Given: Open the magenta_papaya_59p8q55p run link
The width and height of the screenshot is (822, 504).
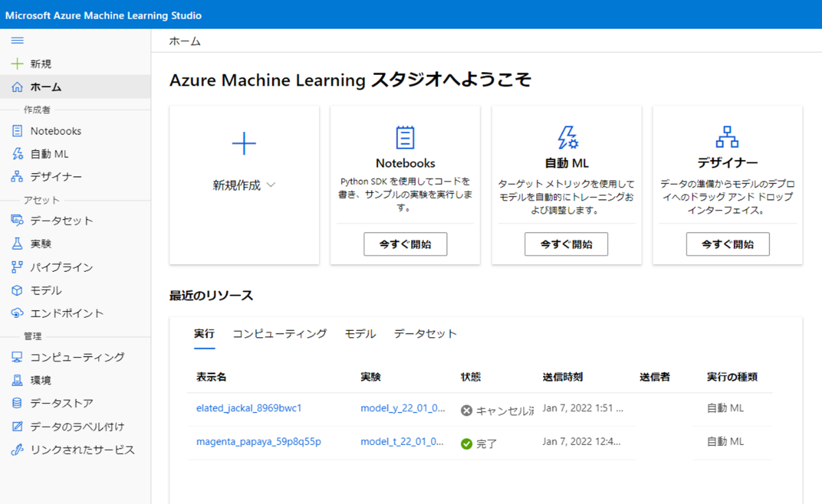Looking at the screenshot, I should click(x=258, y=442).
